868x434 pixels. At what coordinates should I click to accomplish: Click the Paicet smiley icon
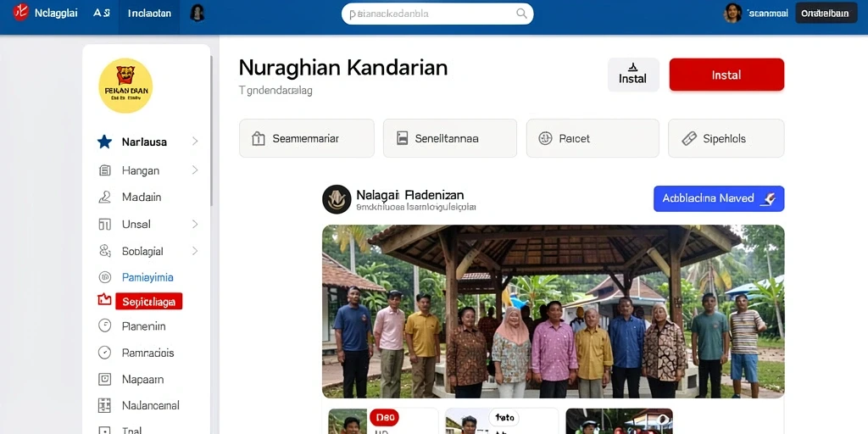click(x=545, y=138)
